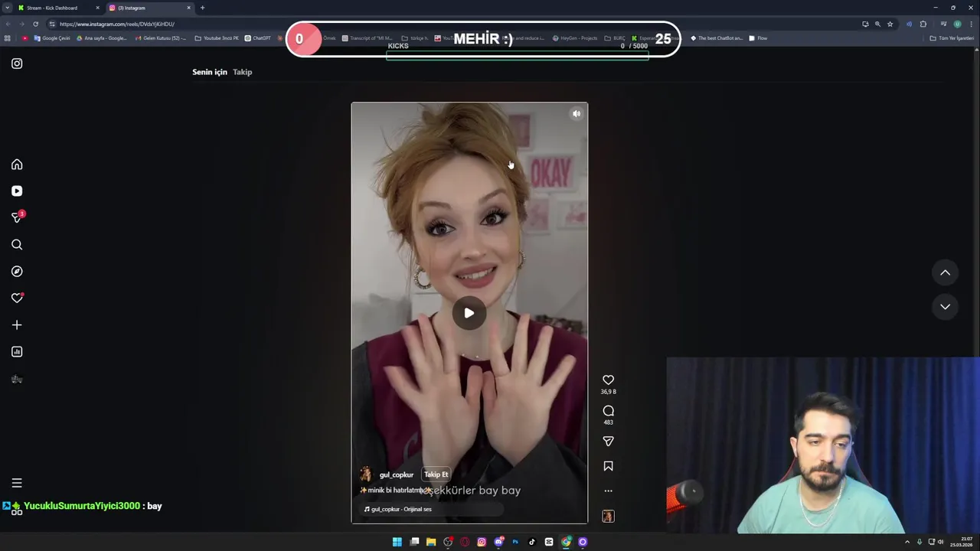The width and height of the screenshot is (980, 551).
Task: Open the browser three-dot menu
Action: coord(971,24)
